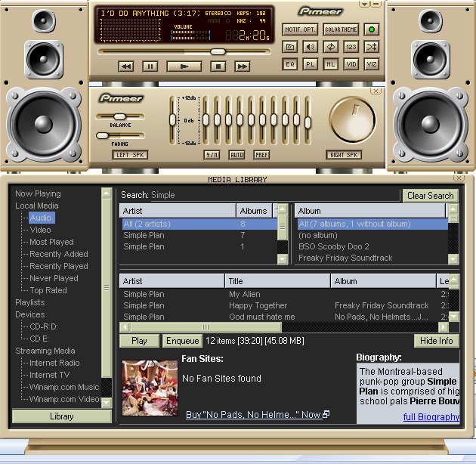This screenshot has height=464, width=476.
Task: Toggle shuffle mode icon
Action: (x=372, y=47)
